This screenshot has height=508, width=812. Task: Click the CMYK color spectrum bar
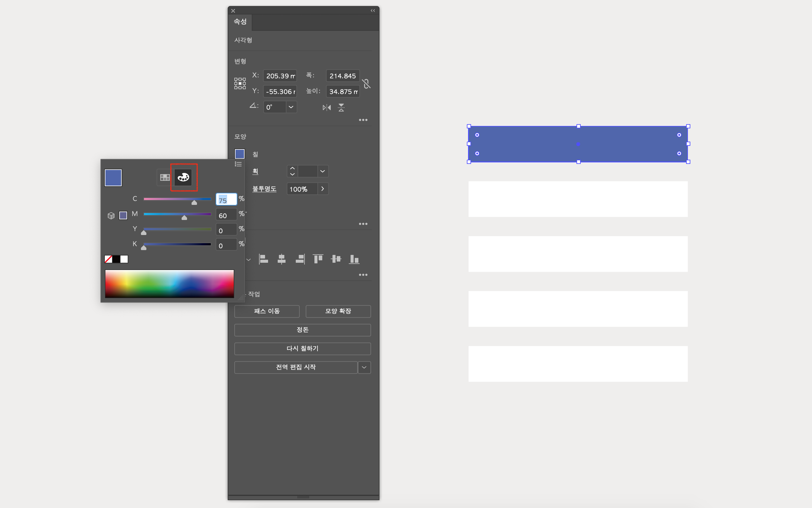(169, 284)
